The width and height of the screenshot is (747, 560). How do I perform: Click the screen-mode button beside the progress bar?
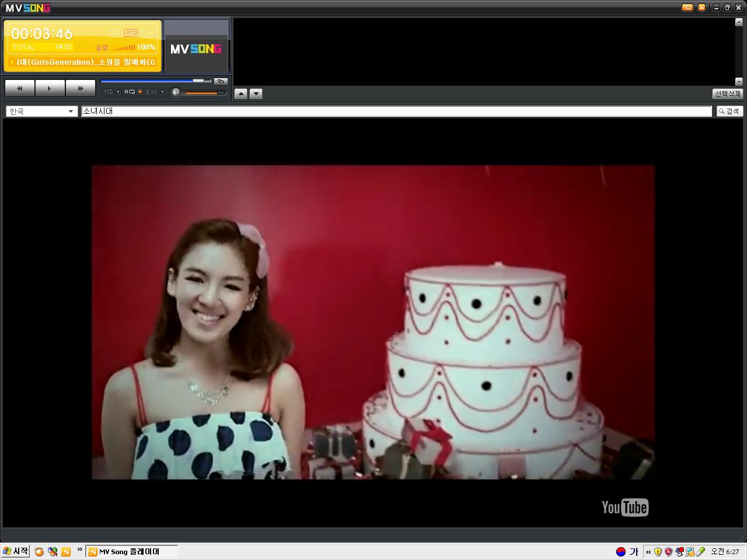221,81
